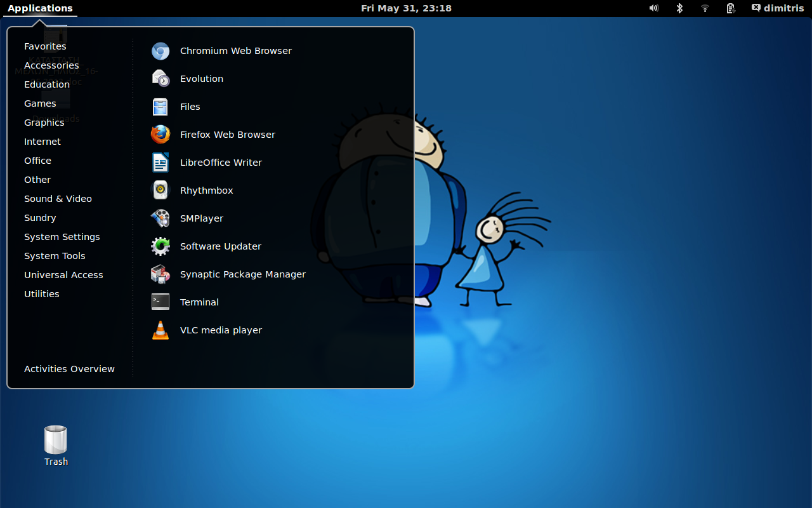This screenshot has width=812, height=508.
Task: Open the clock showing Fri May 31
Action: [406, 8]
